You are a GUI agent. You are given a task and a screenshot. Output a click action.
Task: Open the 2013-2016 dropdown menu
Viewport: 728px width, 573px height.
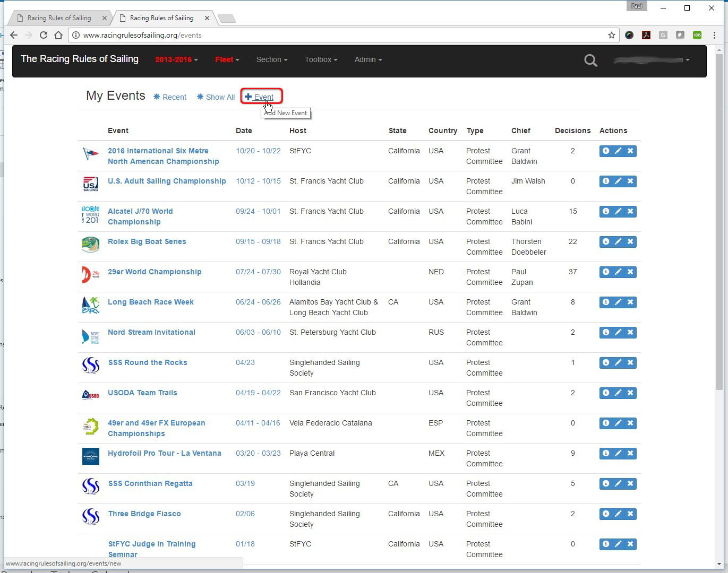pyautogui.click(x=176, y=59)
